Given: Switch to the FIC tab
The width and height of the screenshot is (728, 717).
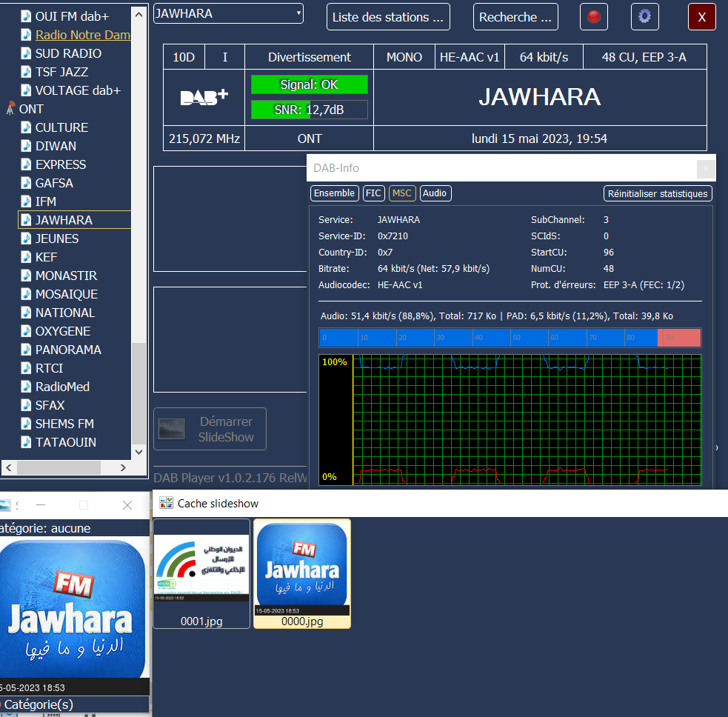Looking at the screenshot, I should point(373,193).
